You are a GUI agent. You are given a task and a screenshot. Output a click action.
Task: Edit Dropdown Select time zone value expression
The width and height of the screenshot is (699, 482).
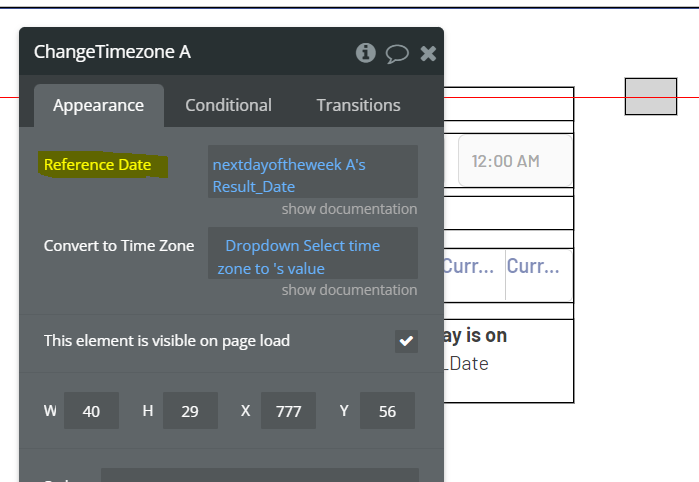tap(312, 253)
